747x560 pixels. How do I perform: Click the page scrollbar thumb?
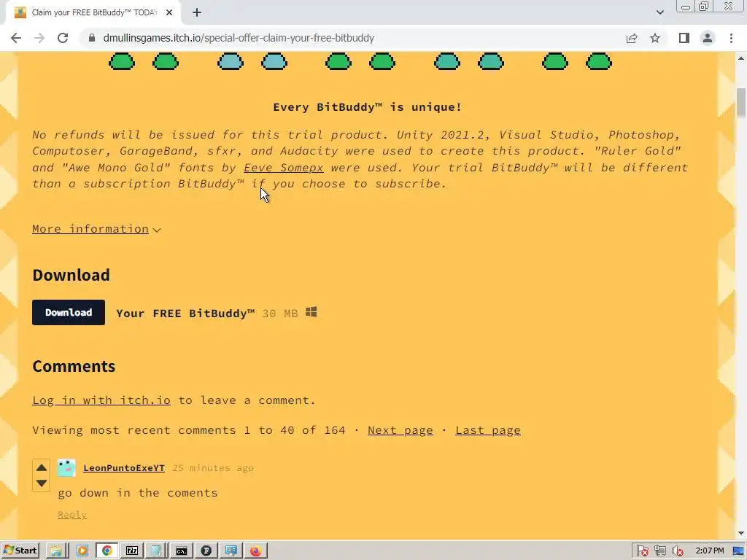coord(741,102)
